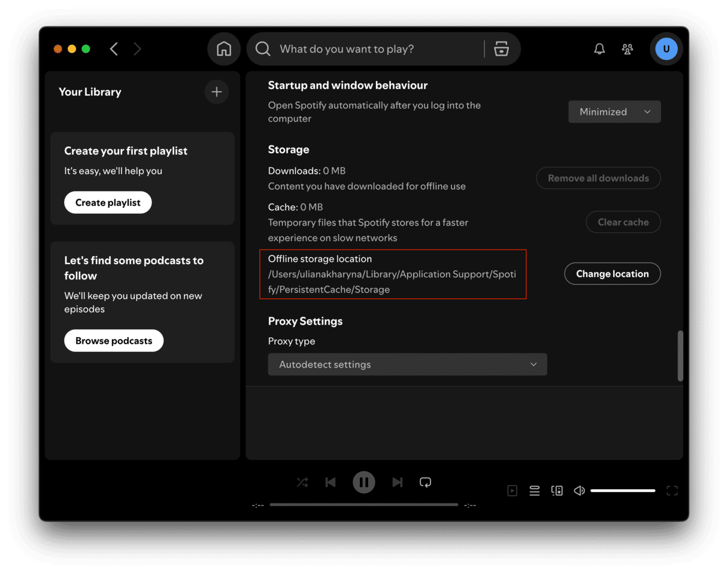Click the Your Library heading

(x=90, y=92)
